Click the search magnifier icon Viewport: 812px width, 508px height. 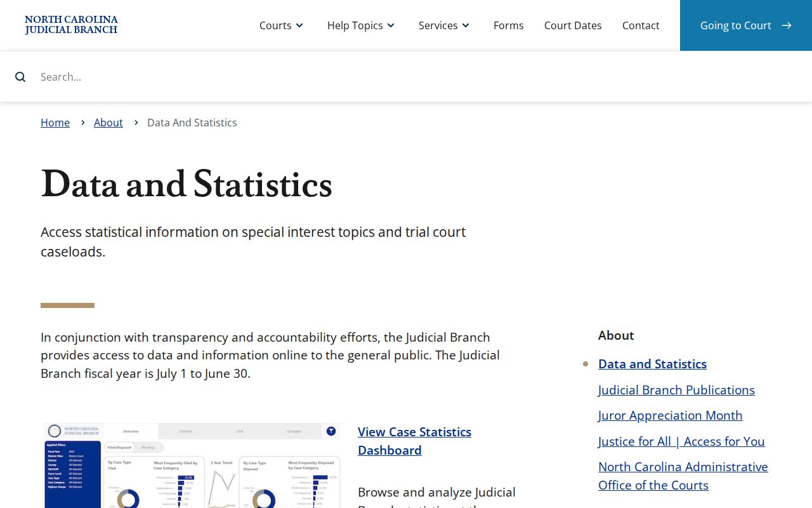20,77
